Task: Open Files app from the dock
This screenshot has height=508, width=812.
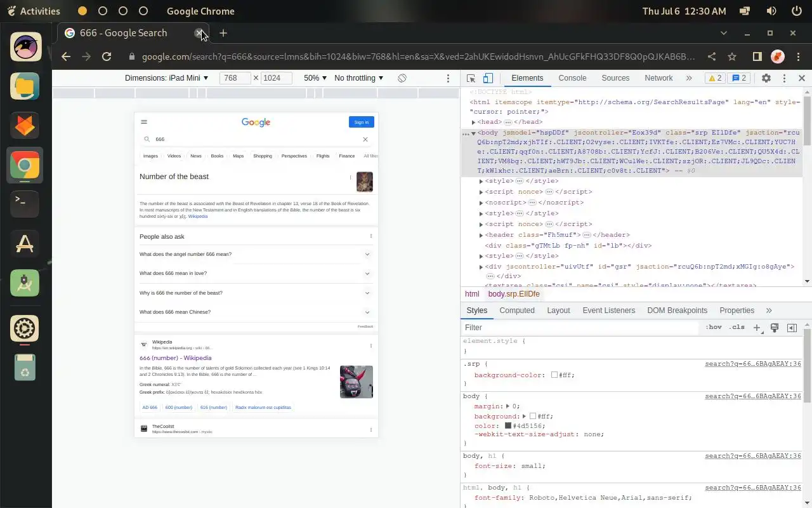Action: pos(25,86)
